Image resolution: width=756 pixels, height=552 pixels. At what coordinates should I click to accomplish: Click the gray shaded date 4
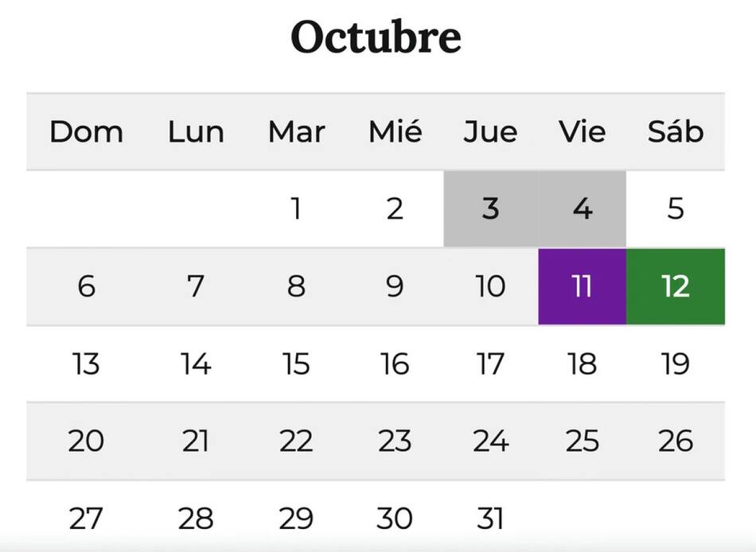point(582,209)
